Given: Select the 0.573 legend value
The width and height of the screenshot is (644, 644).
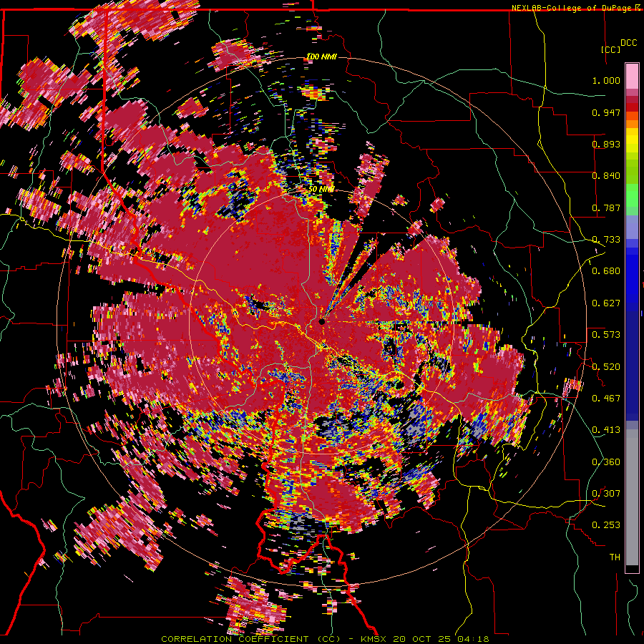Looking at the screenshot, I should [x=606, y=335].
